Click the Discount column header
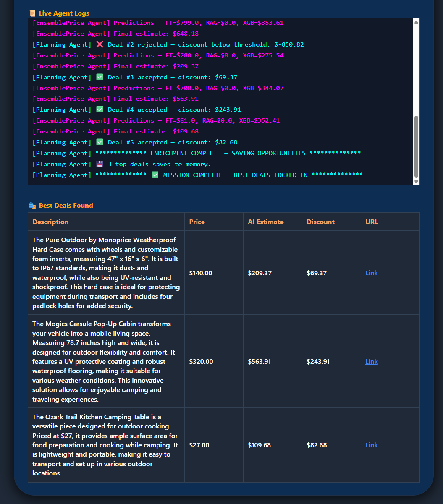 [320, 222]
